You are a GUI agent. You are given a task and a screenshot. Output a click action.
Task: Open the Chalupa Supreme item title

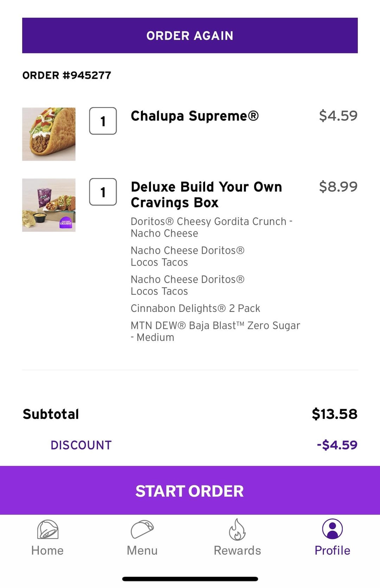(x=195, y=116)
